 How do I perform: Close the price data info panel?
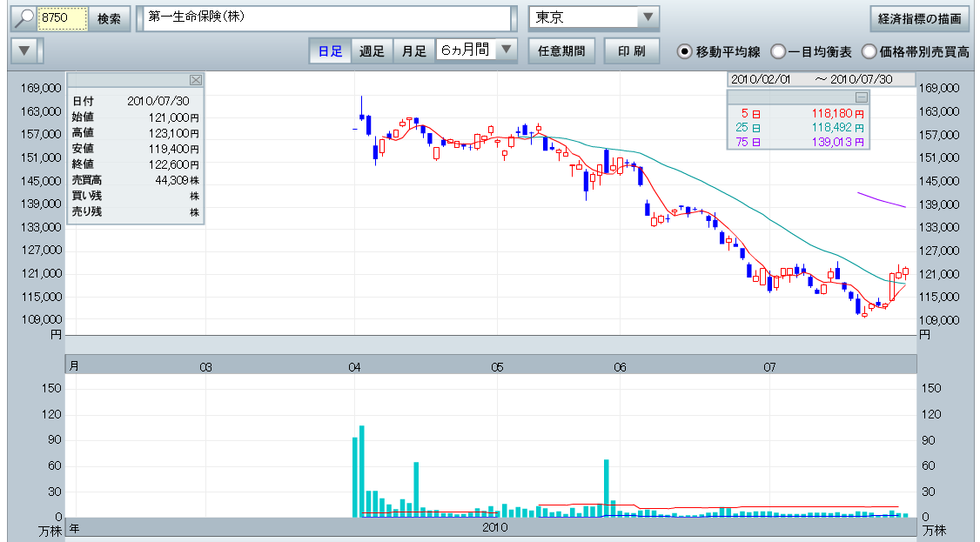point(195,80)
